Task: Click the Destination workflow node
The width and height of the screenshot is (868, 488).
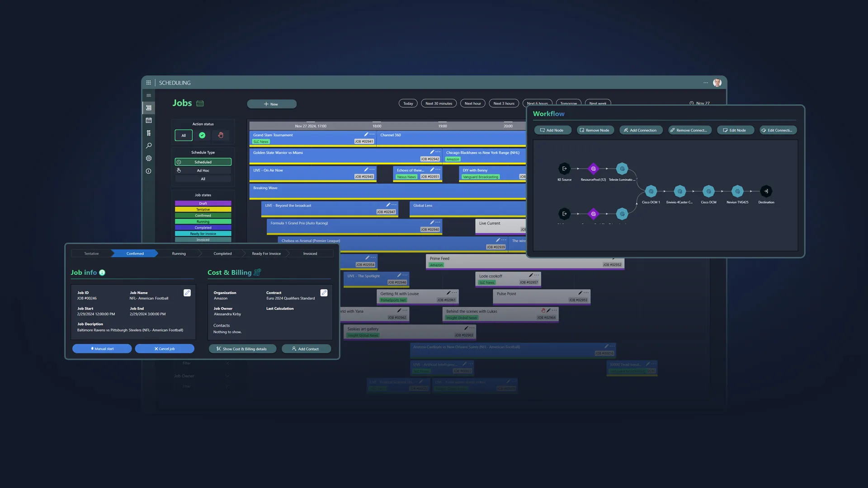Action: coord(766,191)
